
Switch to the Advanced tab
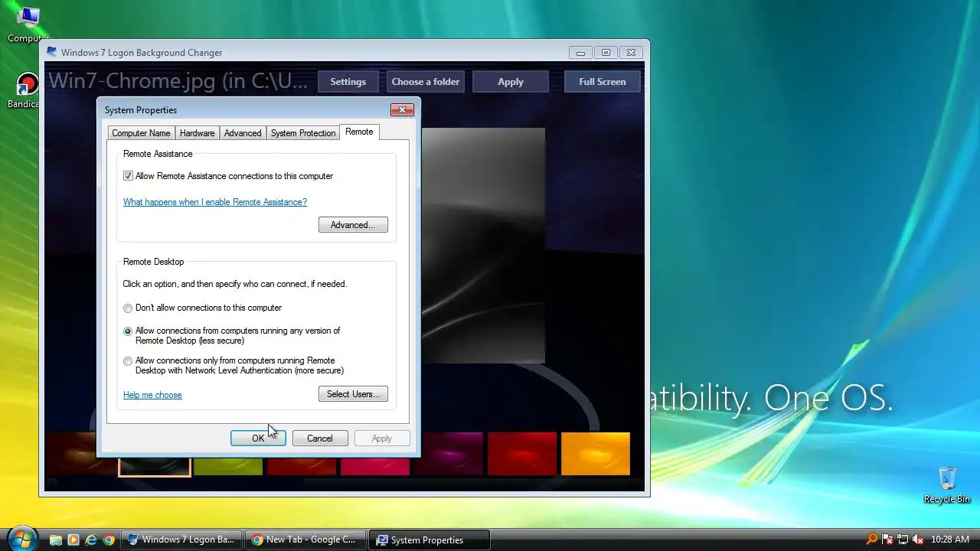[243, 133]
